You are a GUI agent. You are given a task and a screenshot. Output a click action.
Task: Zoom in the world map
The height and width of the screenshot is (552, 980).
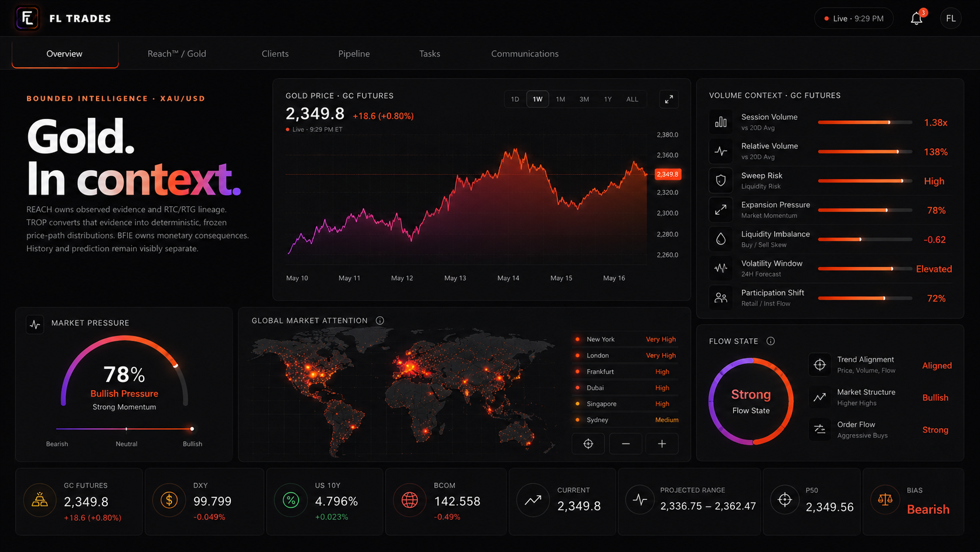point(662,444)
